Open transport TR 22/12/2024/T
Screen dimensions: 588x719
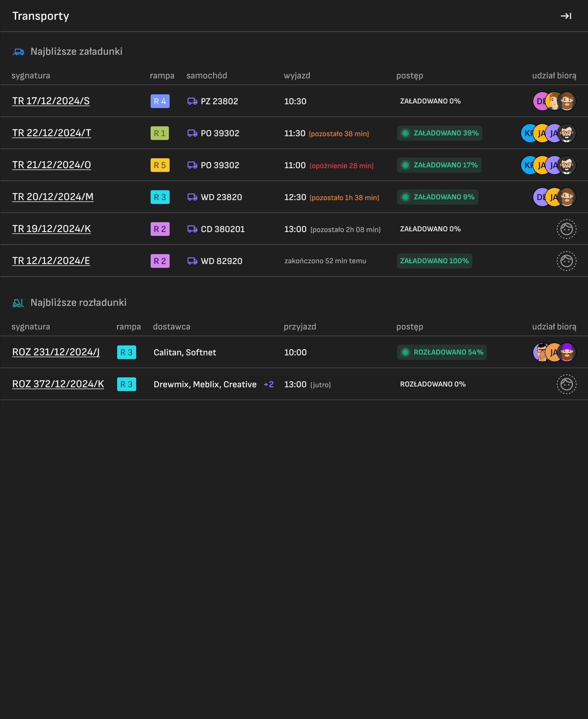52,133
